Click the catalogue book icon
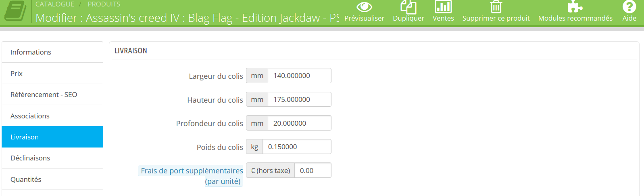This screenshot has width=644, height=196. pos(15,11)
